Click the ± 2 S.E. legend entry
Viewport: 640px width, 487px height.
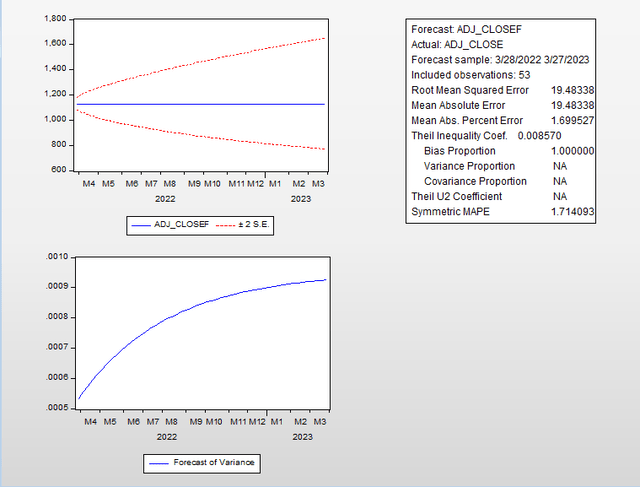[x=242, y=225]
